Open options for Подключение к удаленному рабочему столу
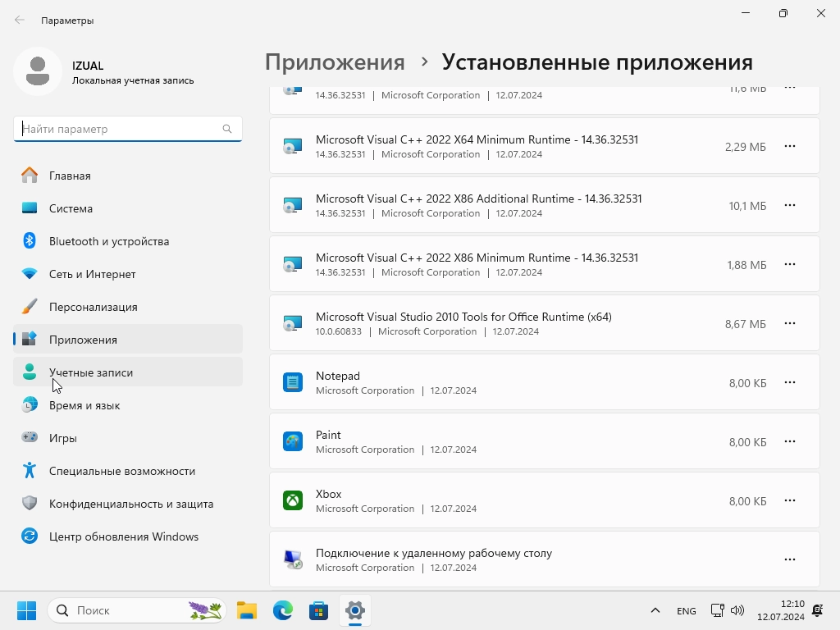The height and width of the screenshot is (630, 840). [x=790, y=559]
